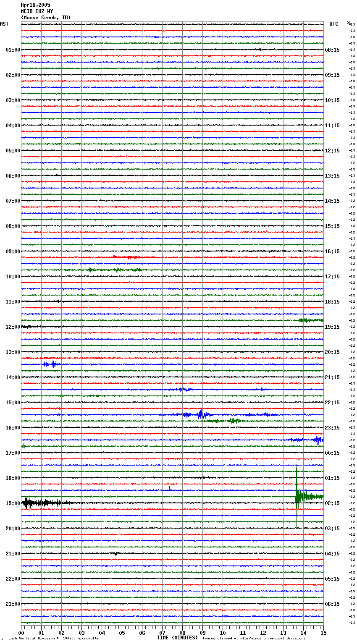Click the 04:15 UTC time label
The height and width of the screenshot is (644, 357).
(x=332, y=554)
